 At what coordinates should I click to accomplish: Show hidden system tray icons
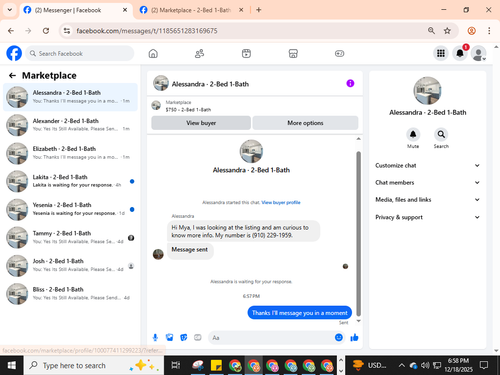401,366
